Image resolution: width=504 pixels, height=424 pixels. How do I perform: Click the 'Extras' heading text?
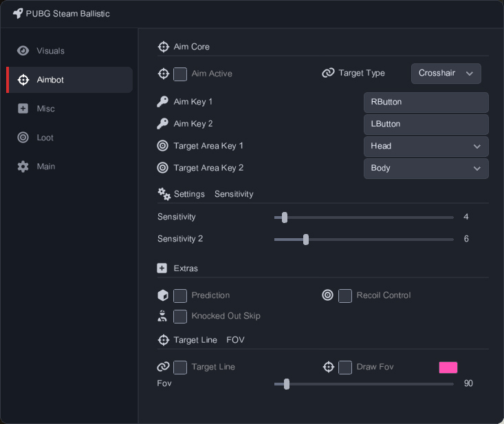pyautogui.click(x=186, y=268)
